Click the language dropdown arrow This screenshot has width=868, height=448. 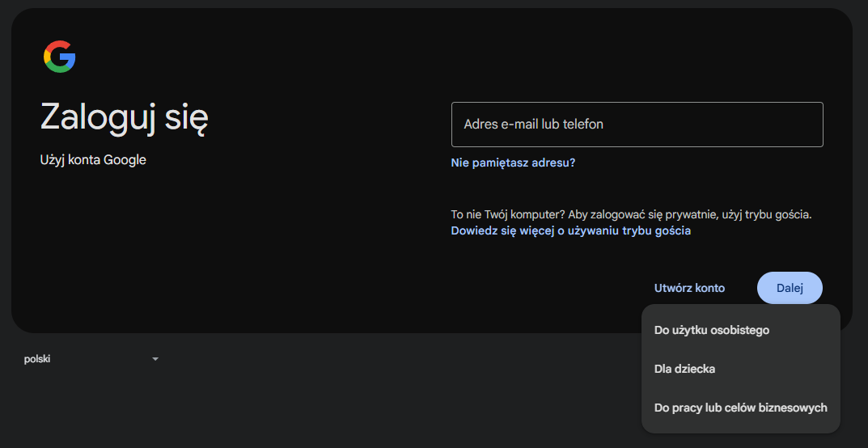[x=155, y=359]
